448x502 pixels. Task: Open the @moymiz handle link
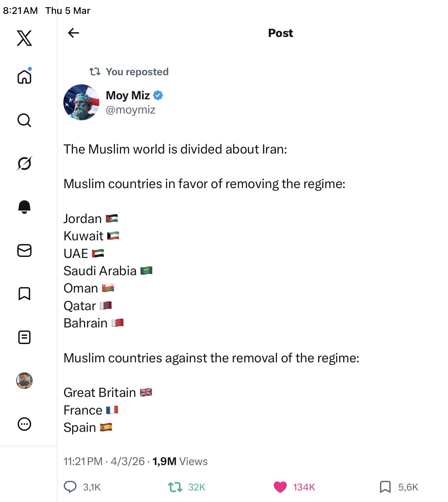click(130, 110)
